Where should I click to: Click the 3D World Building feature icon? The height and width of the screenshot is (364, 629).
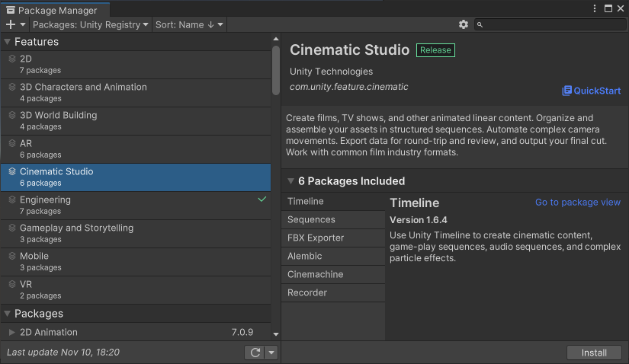click(12, 115)
